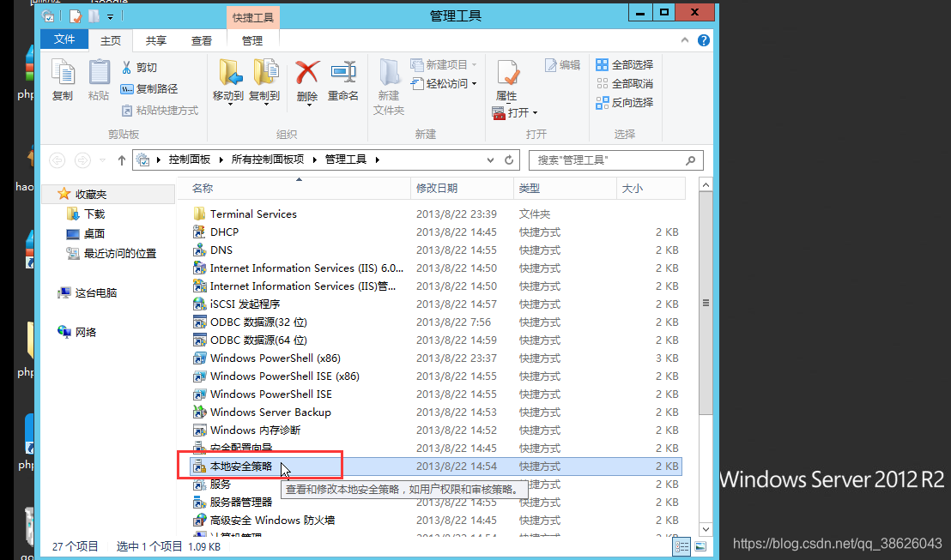
Task: Click Windows PowerShell (x86) icon
Action: pyautogui.click(x=199, y=358)
